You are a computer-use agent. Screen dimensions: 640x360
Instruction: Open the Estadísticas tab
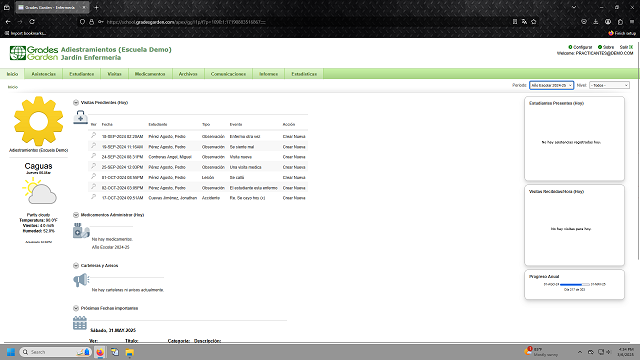304,74
